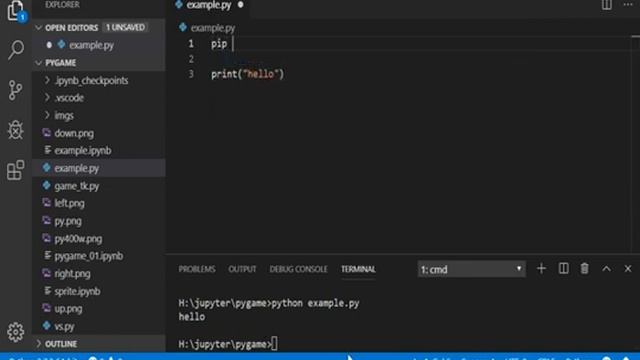
Task: Open the Extensions view
Action: click(16, 170)
